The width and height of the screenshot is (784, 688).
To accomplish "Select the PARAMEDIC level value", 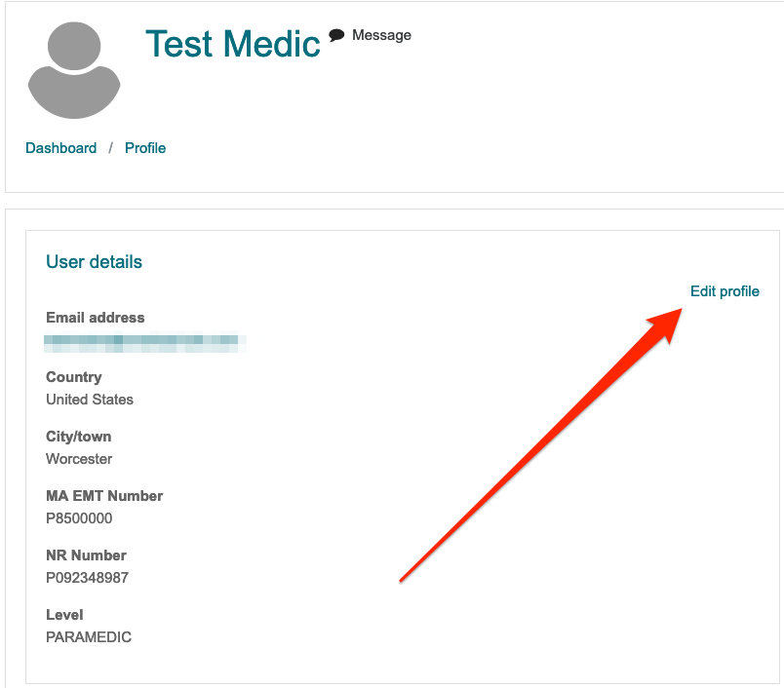I will tap(89, 637).
